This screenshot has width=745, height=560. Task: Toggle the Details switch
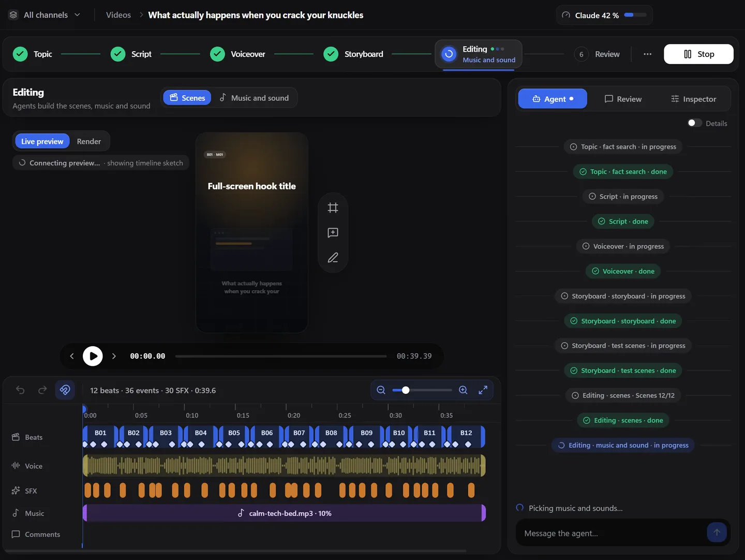tap(694, 123)
